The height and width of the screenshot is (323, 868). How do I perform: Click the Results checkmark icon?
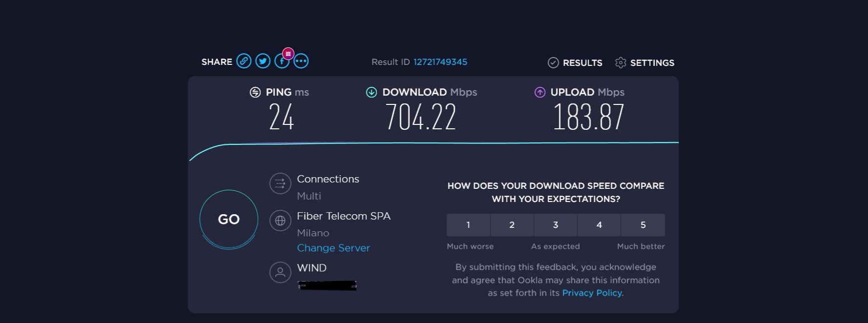point(553,62)
